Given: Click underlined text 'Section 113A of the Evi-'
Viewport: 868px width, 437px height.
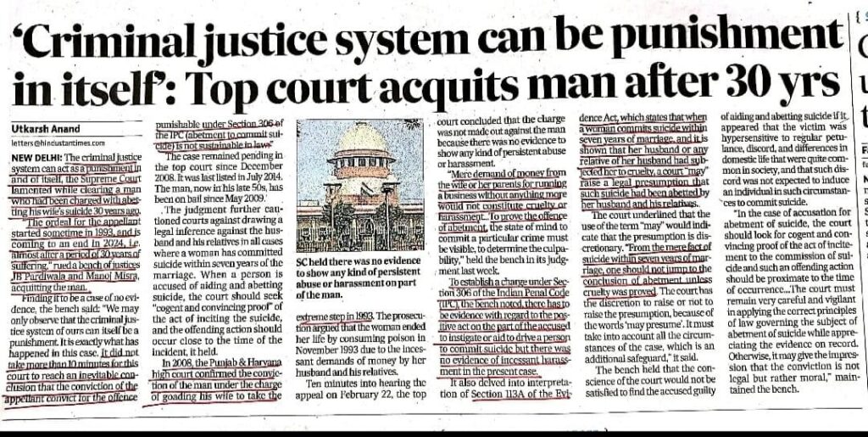Looking at the screenshot, I should point(520,394).
